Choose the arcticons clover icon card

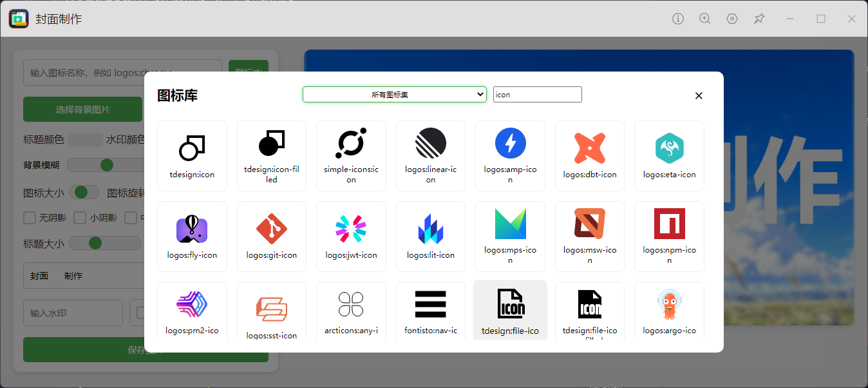click(351, 311)
